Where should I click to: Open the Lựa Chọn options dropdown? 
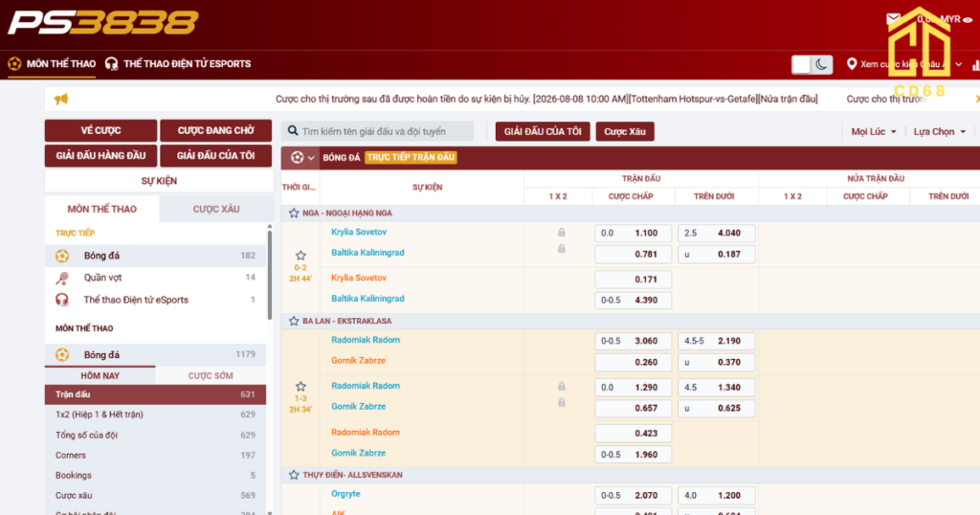pyautogui.click(x=940, y=131)
